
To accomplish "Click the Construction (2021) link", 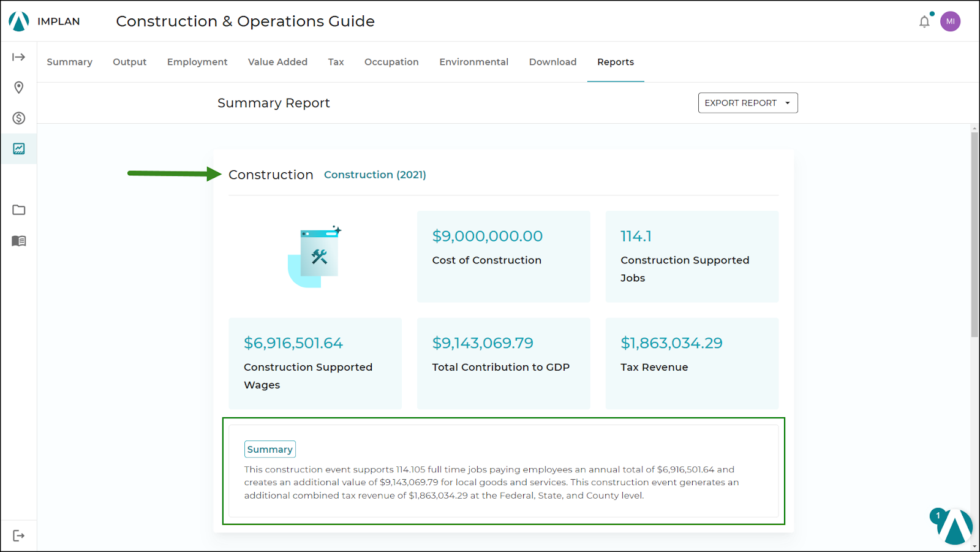I will 375,175.
